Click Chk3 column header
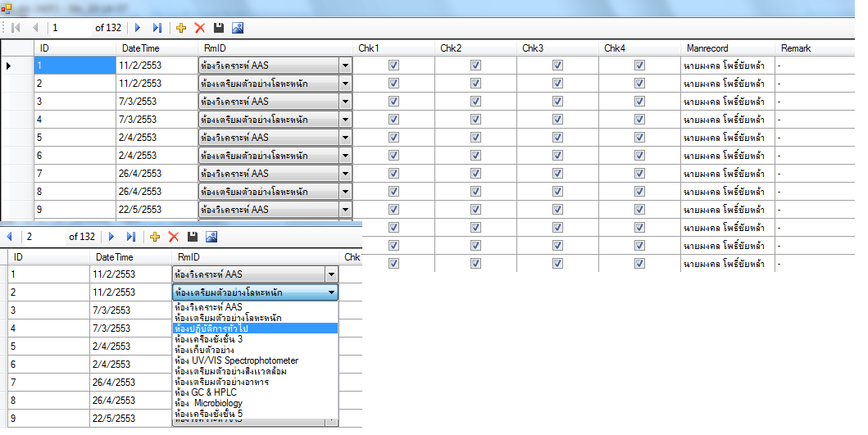The height and width of the screenshot is (435, 868). coord(558,48)
